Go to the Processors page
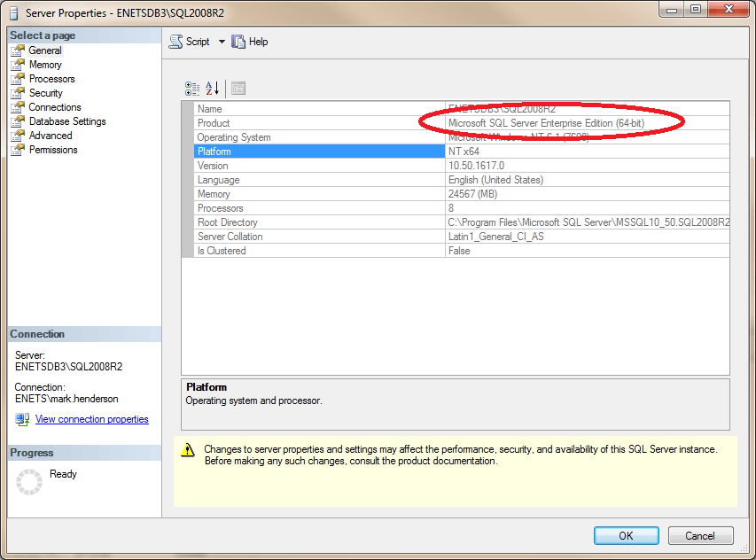Image resolution: width=756 pixels, height=560 pixels. pos(51,79)
